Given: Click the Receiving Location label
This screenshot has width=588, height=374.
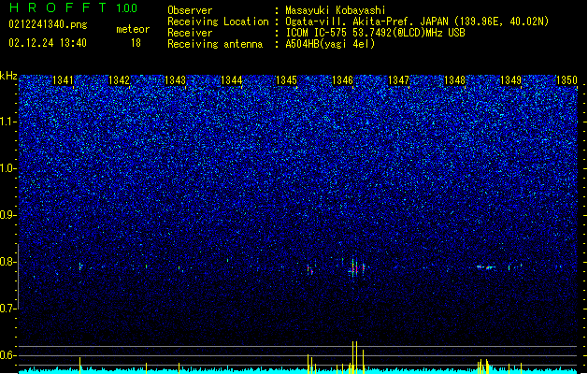Looking at the screenshot, I should pos(218,22).
